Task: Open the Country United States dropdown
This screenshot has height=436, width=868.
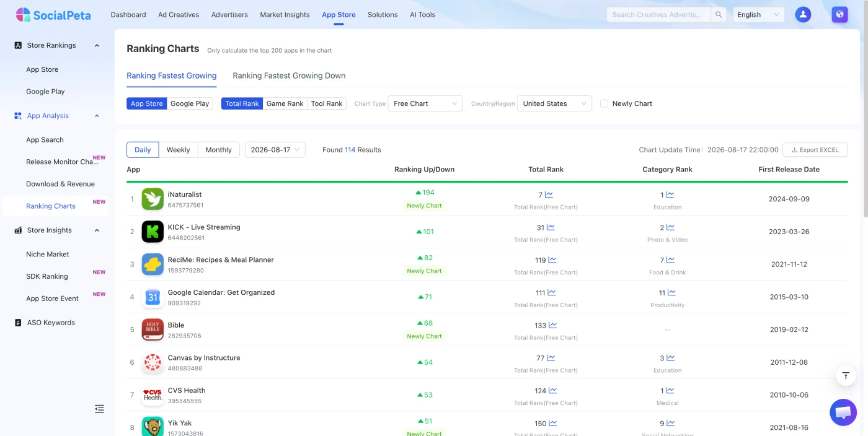Action: [x=554, y=103]
